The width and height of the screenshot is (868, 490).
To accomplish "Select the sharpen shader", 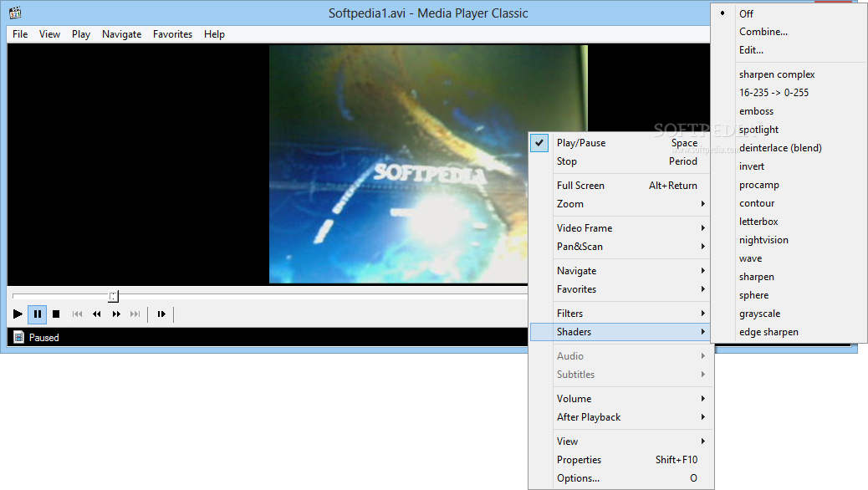I will pos(789,277).
